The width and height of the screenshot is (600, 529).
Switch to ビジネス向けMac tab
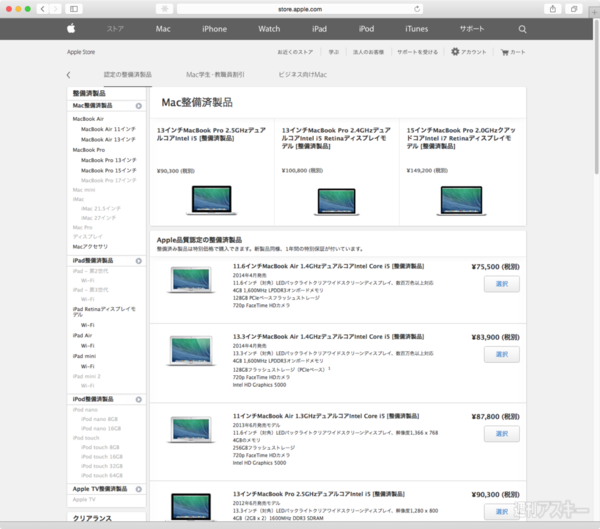[302, 75]
